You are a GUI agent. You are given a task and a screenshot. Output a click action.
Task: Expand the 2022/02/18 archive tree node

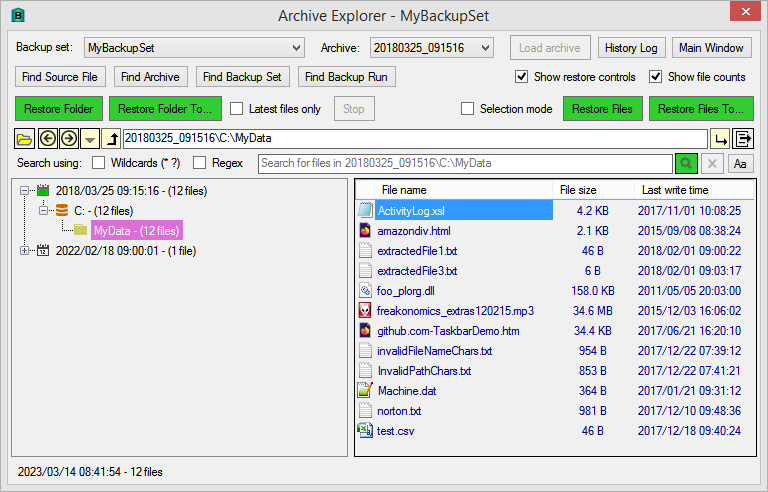tap(24, 251)
